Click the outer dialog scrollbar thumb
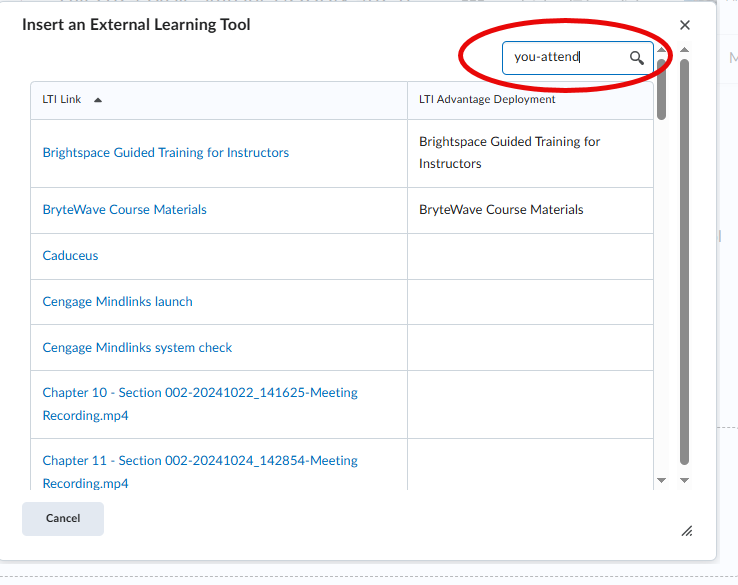738x585 pixels. [684, 262]
